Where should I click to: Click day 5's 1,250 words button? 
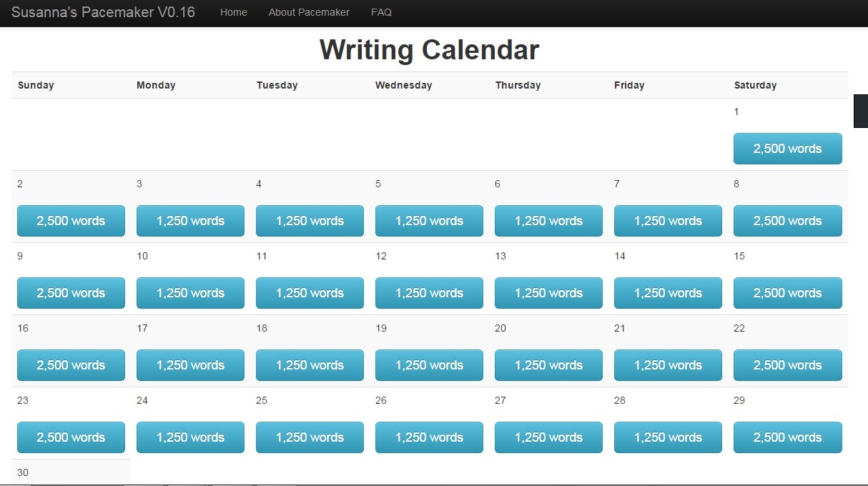[429, 221]
